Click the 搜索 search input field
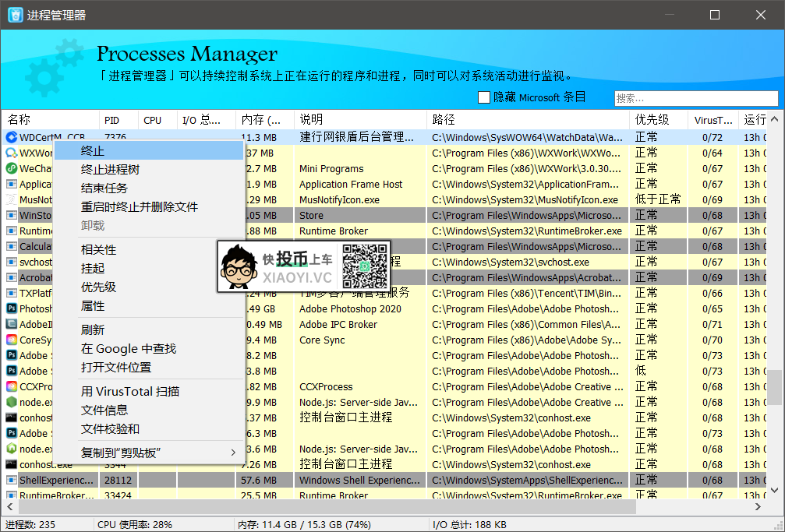Image resolution: width=785 pixels, height=532 pixels. click(696, 98)
